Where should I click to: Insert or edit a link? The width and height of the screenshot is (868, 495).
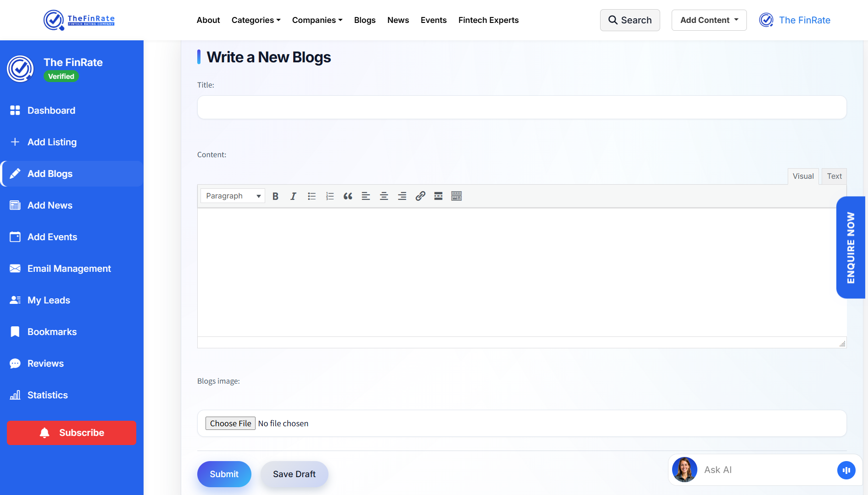click(x=420, y=196)
